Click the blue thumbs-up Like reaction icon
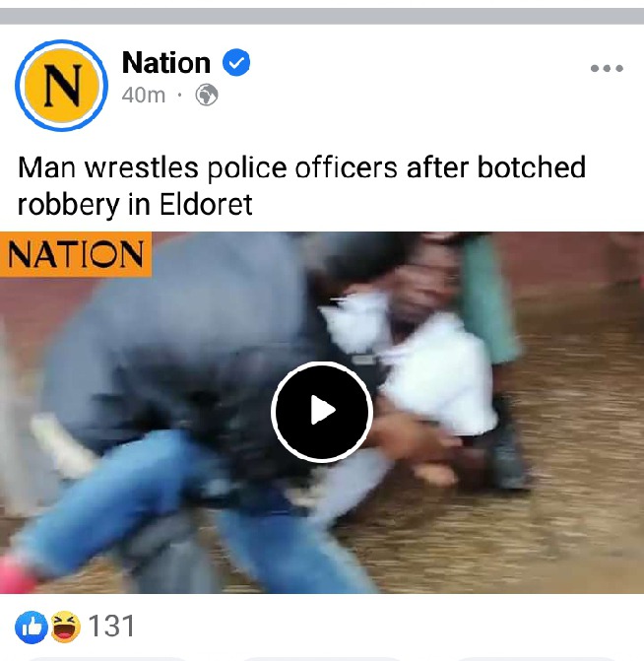 point(32,627)
